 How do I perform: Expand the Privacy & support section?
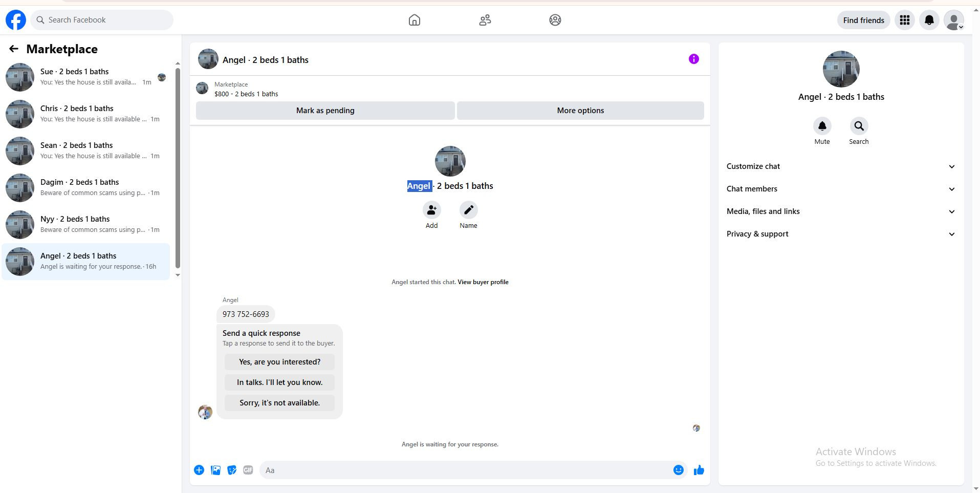point(841,234)
